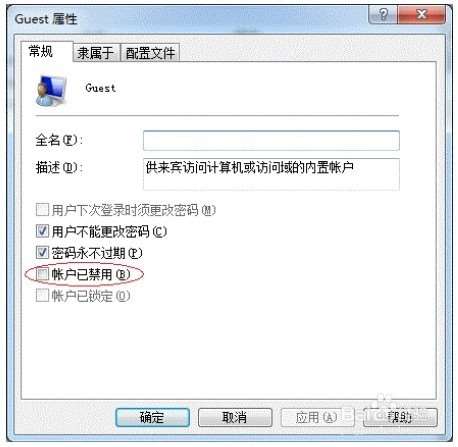Click the Guest user account icon
458x447 pixels.
51,91
